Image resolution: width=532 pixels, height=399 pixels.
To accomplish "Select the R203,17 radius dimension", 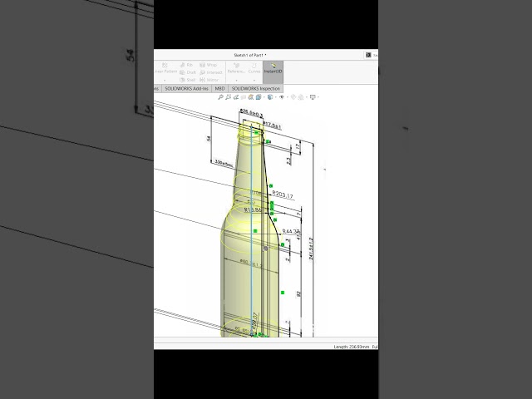I will click(x=283, y=195).
